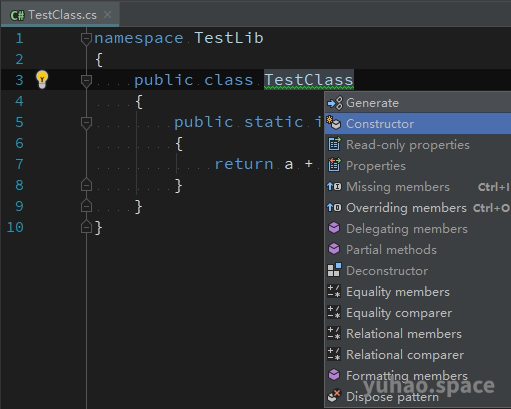Click the C# file icon on TestClass.cs tab
The width and height of the screenshot is (511, 409).
pos(17,15)
